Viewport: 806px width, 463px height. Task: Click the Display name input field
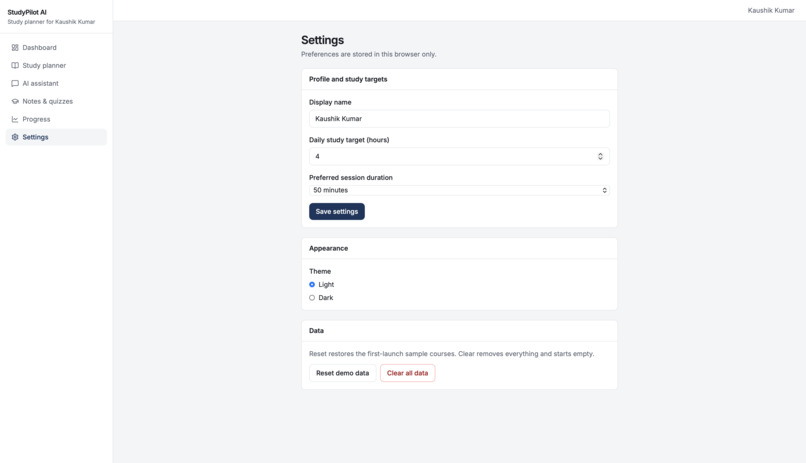459,119
